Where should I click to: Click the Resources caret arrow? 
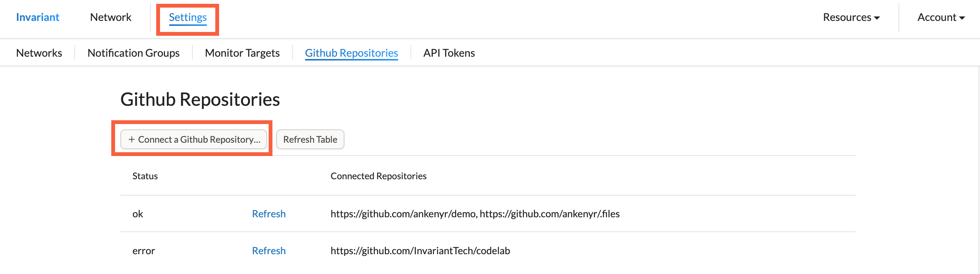(x=877, y=18)
